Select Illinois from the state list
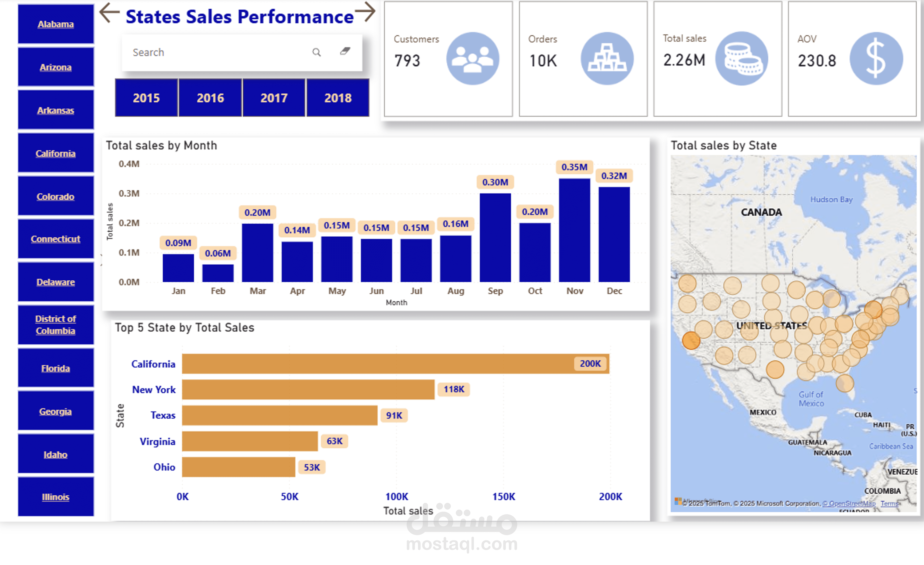 tap(55, 497)
